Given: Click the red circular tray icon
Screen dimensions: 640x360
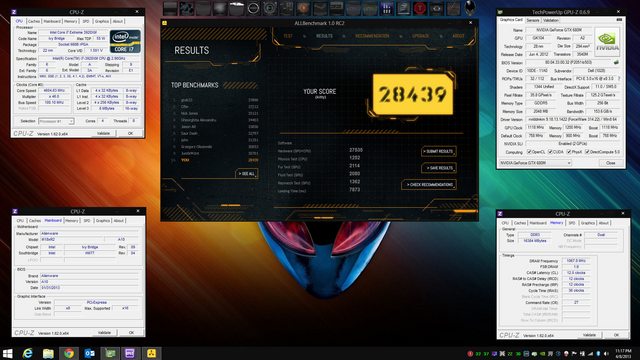Looking at the screenshot, I should coord(470,353).
